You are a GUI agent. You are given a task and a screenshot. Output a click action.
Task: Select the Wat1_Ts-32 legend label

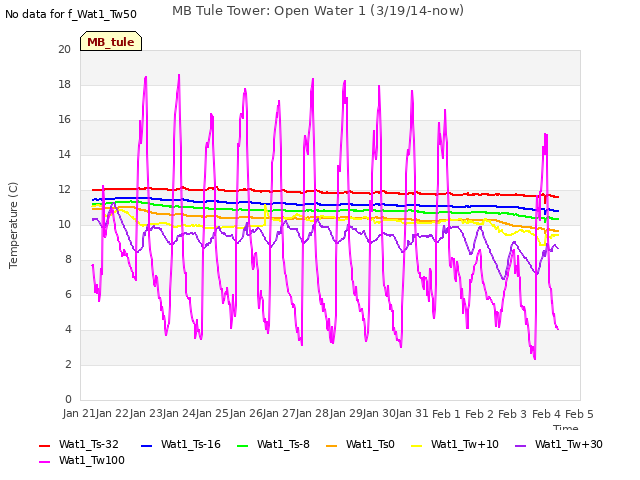89,444
